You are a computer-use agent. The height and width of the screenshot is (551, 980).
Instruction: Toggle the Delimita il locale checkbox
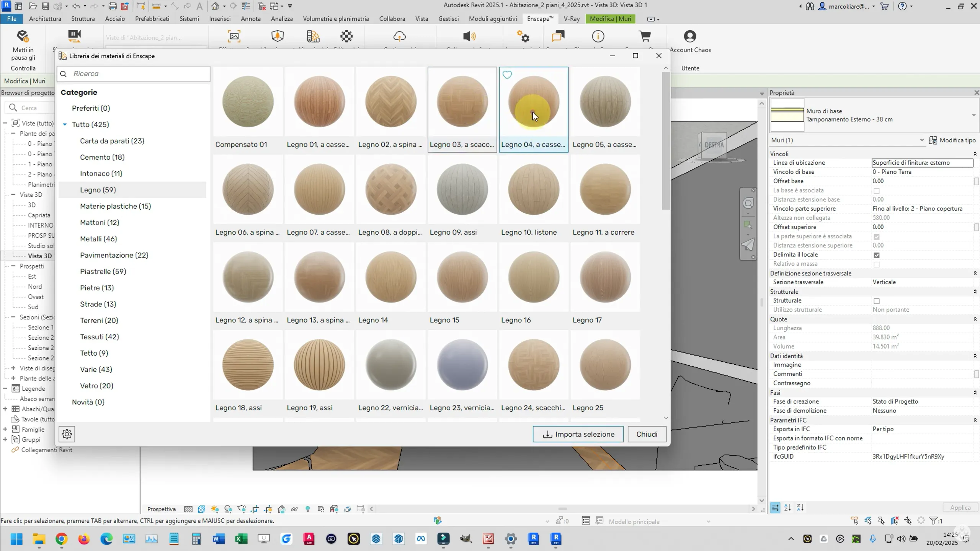[877, 255]
